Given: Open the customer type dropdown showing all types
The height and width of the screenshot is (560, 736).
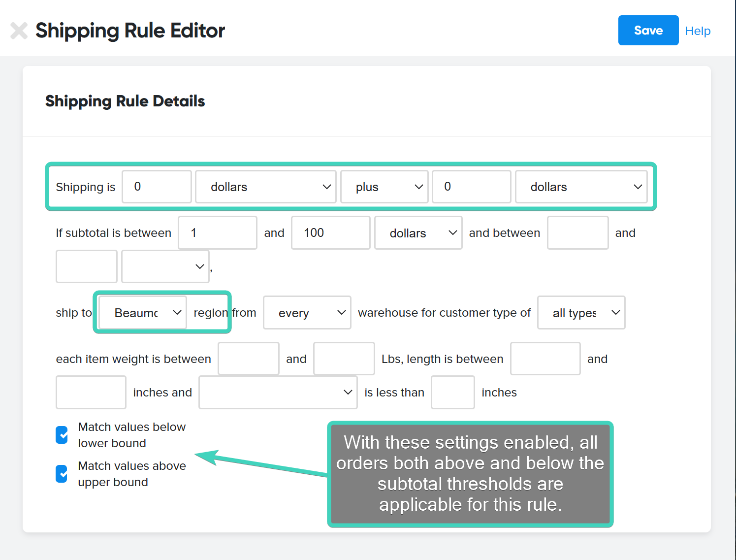Looking at the screenshot, I should click(x=581, y=312).
